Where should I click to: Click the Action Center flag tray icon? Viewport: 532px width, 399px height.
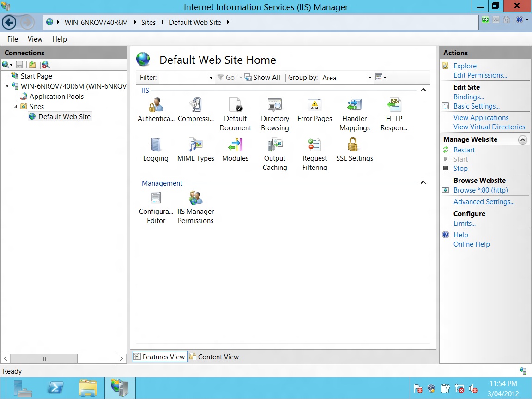418,388
